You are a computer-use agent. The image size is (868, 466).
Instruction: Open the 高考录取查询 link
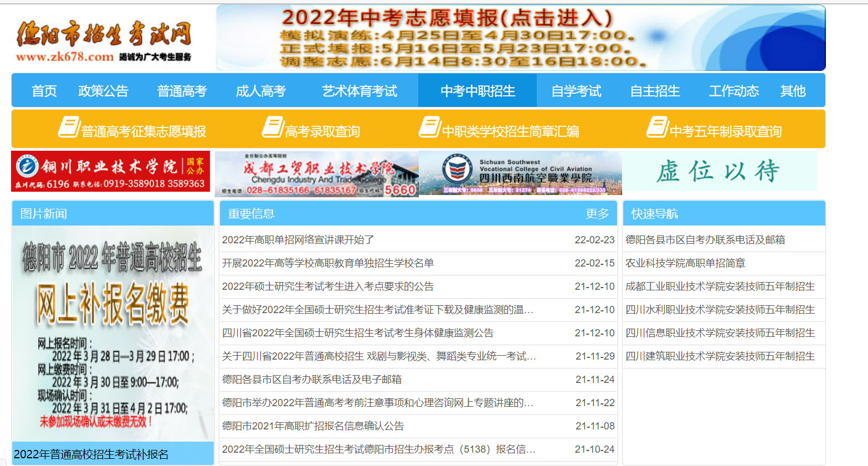[x=322, y=131]
